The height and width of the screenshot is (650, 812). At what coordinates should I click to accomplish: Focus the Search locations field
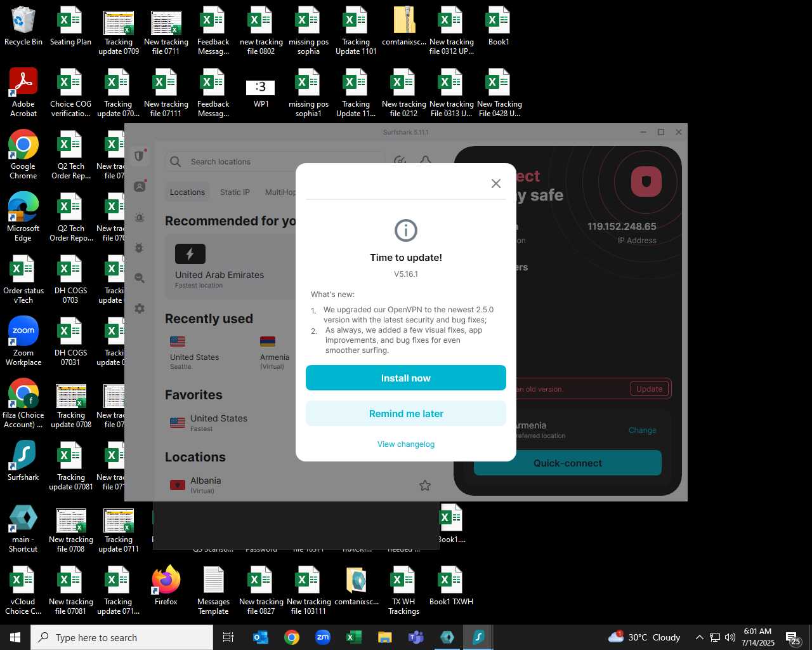[x=274, y=162]
